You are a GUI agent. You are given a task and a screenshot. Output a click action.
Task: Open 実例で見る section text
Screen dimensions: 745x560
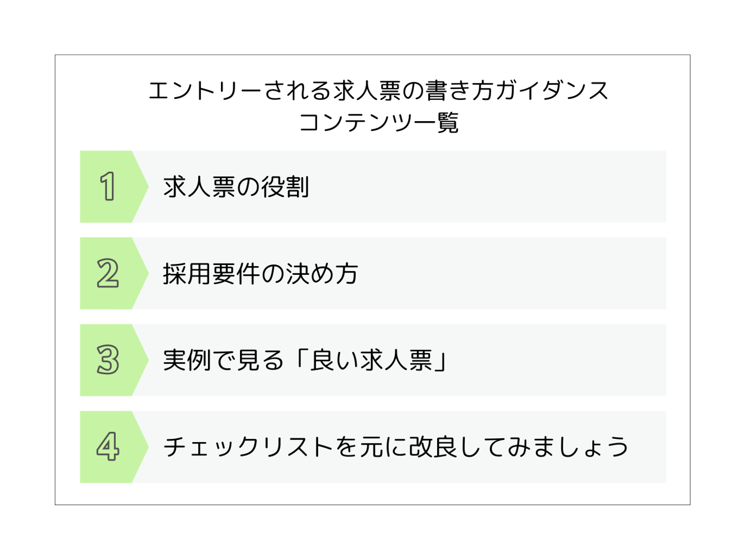[x=224, y=360]
